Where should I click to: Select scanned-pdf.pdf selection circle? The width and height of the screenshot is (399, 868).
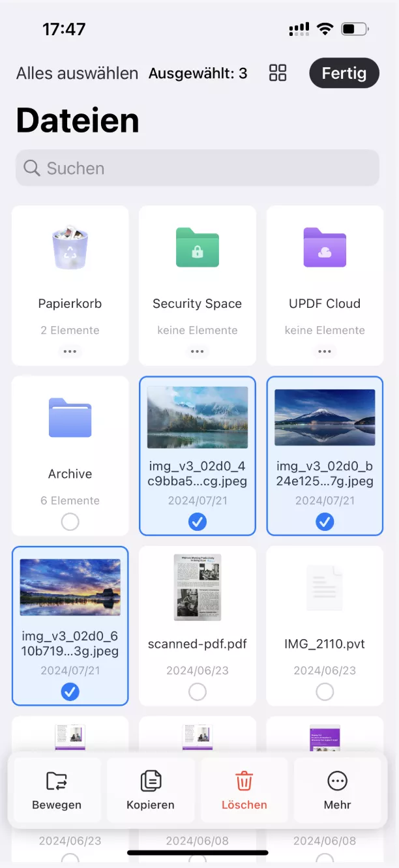198,691
